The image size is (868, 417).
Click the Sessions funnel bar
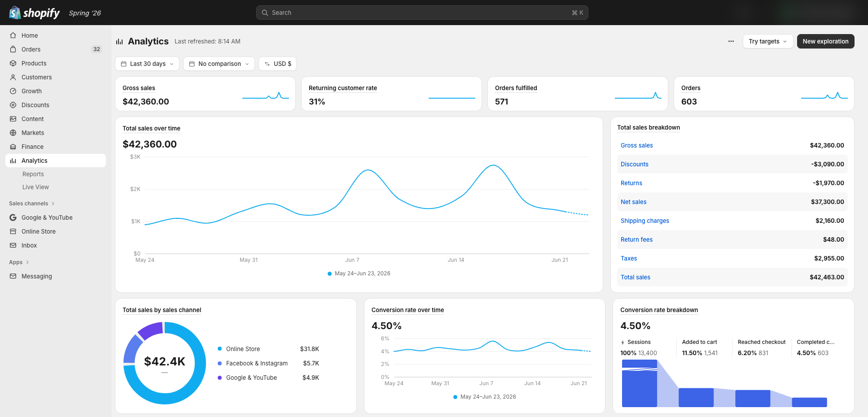639,383
